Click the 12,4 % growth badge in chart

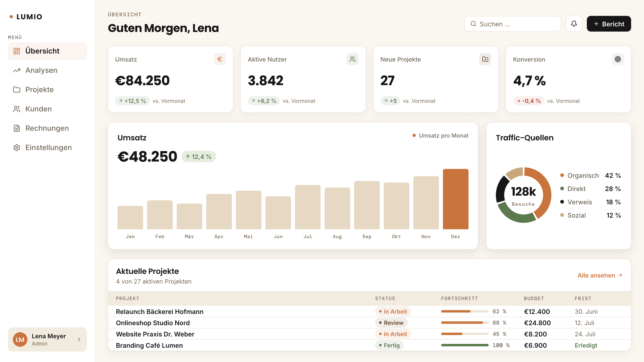199,157
